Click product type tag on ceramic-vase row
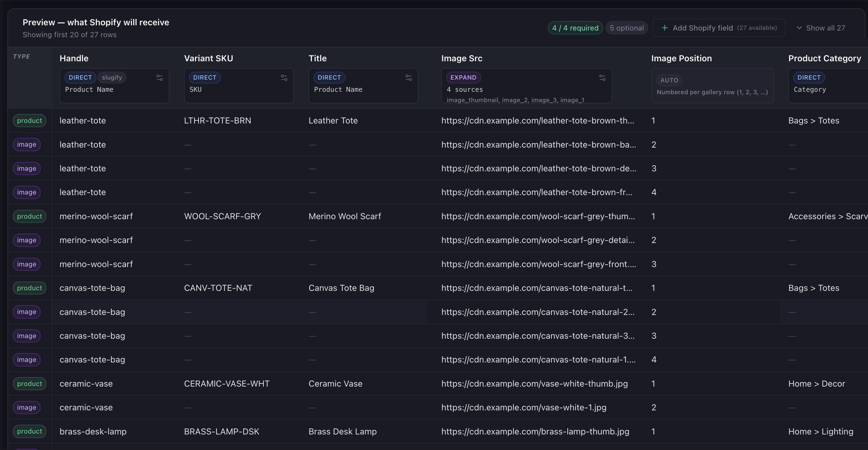The width and height of the screenshot is (868, 450). [30, 383]
